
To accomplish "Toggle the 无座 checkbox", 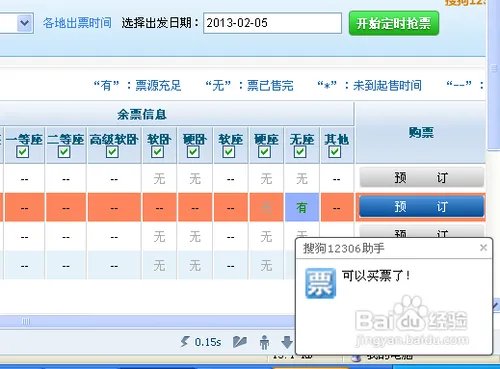I will click(x=300, y=152).
